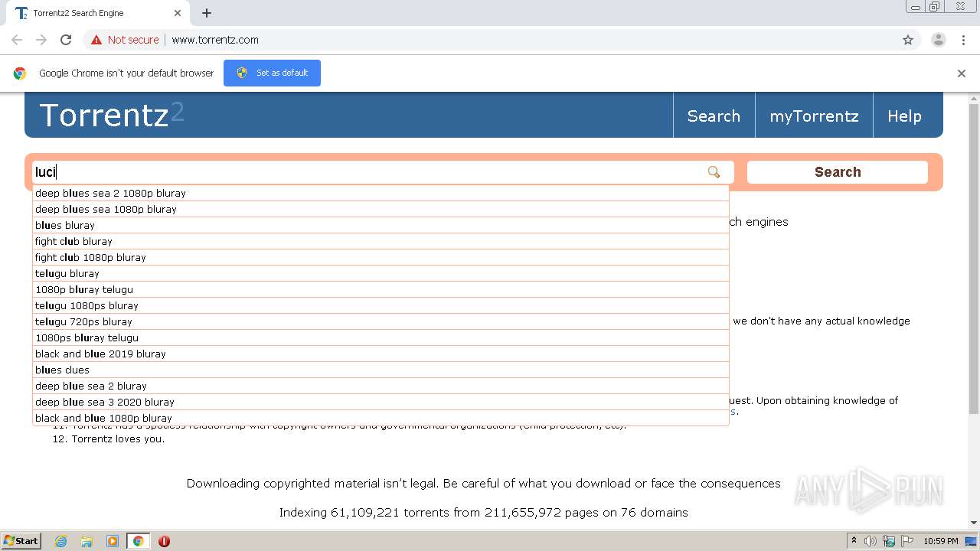
Task: Click the Torrentz2 logo
Action: click(x=112, y=115)
